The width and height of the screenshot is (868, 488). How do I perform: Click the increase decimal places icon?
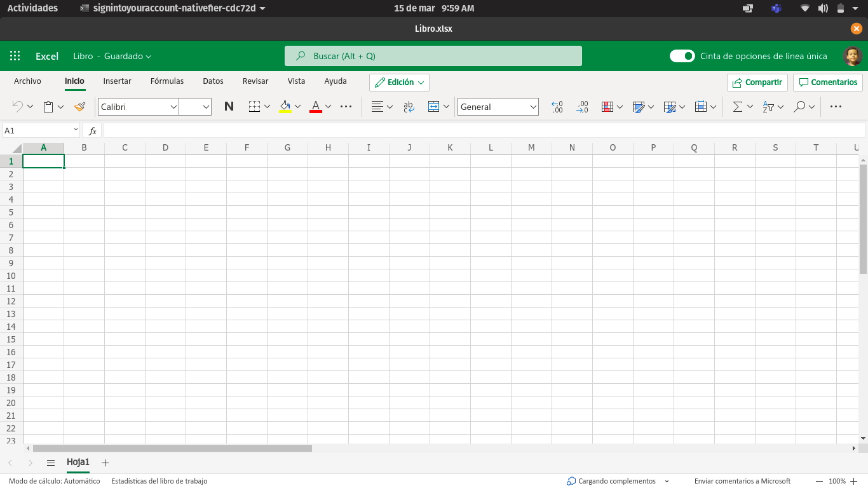[x=557, y=107]
